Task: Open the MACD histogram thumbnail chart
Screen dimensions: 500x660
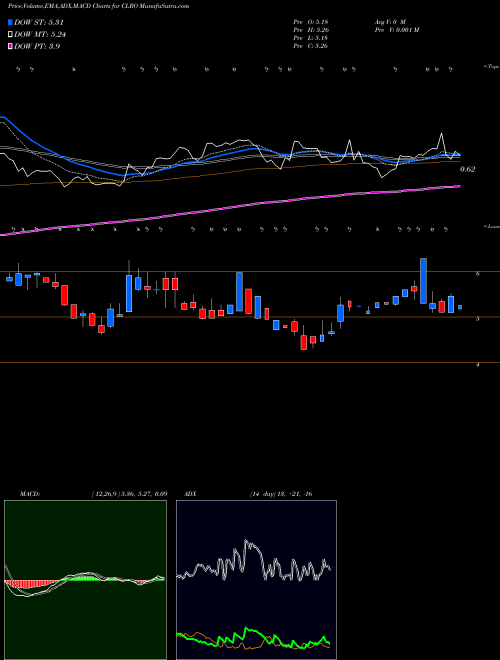Action: pos(85,580)
